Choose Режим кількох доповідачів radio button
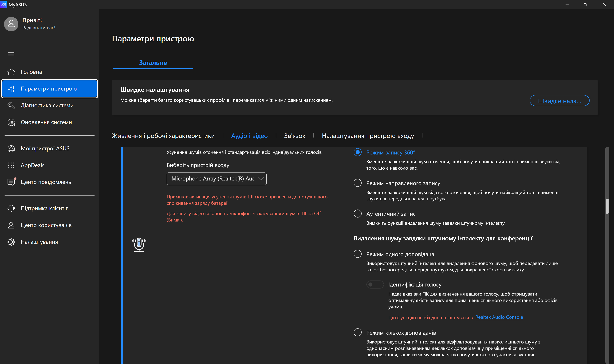This screenshot has width=614, height=364. [x=357, y=333]
